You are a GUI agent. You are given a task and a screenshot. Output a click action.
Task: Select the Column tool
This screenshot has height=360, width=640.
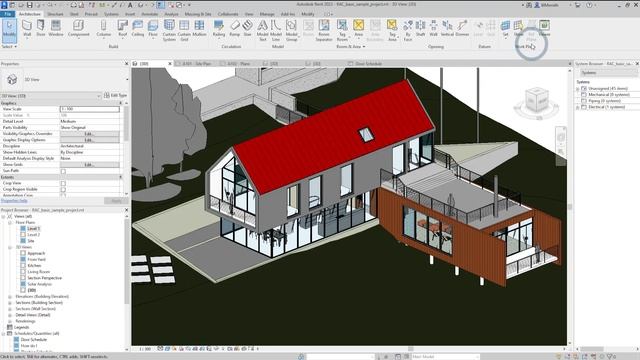tap(104, 29)
